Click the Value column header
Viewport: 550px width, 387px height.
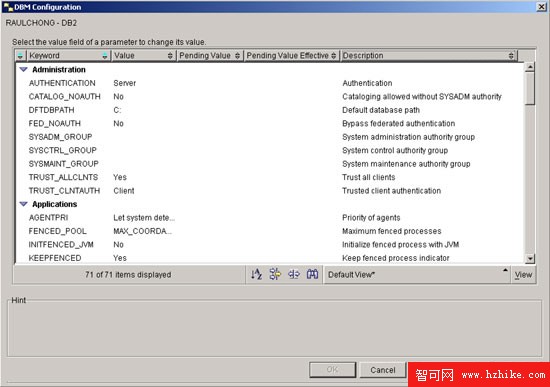pyautogui.click(x=143, y=55)
